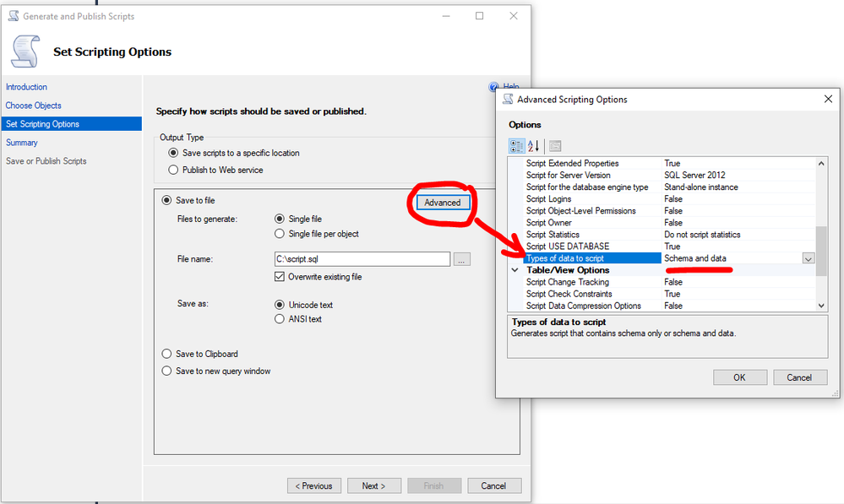Select Script Check Constraints row
Screen dimensions: 844x504
(x=670, y=294)
